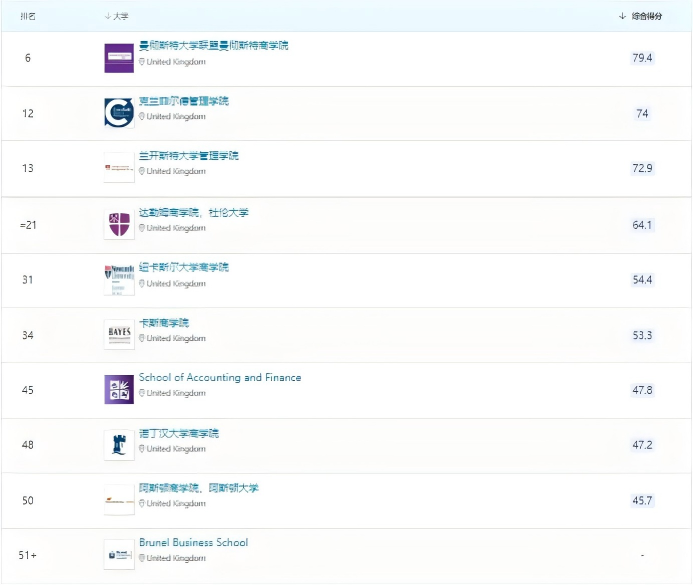Select score 72.9 cell
The image size is (693, 585).
(x=642, y=168)
